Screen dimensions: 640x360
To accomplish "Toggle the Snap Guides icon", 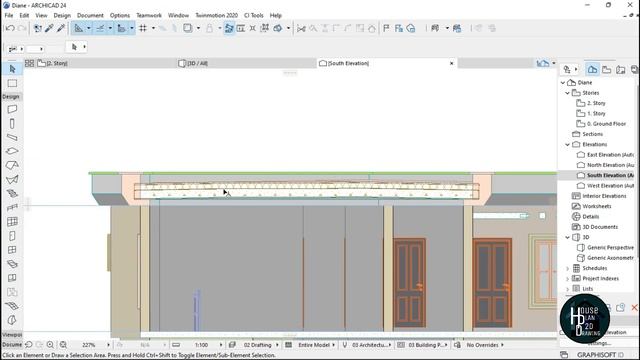I will coord(100,28).
